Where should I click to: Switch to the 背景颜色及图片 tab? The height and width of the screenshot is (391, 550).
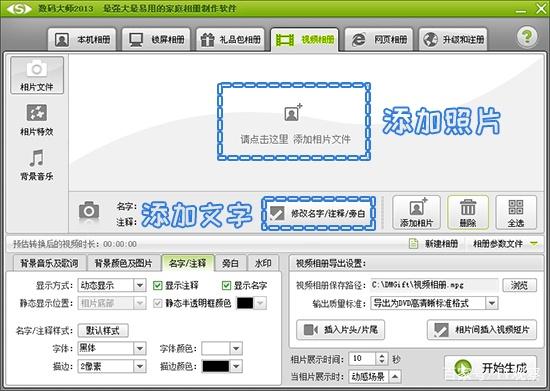pyautogui.click(x=123, y=263)
